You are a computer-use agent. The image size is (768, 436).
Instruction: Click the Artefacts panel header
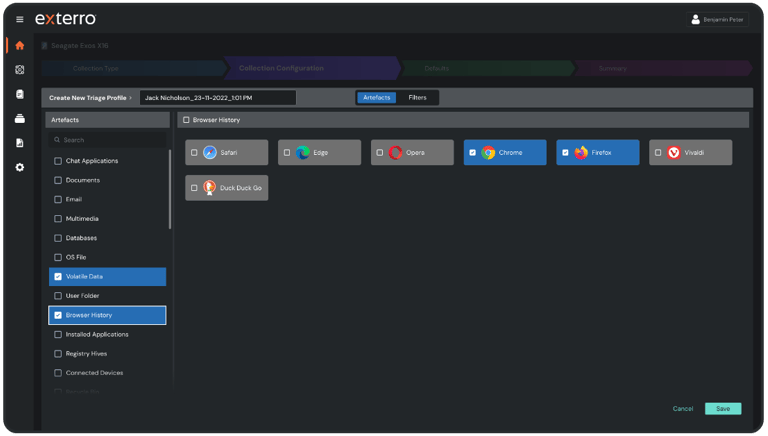107,120
